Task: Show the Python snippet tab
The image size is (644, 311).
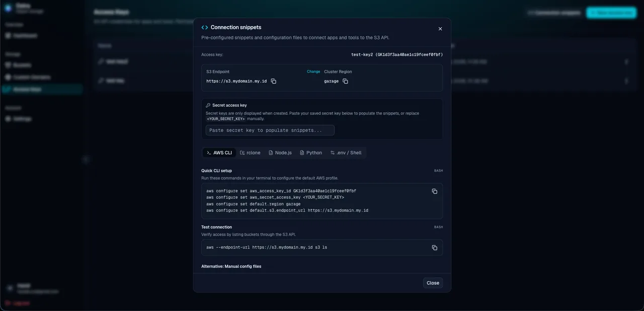Action: coord(311,152)
